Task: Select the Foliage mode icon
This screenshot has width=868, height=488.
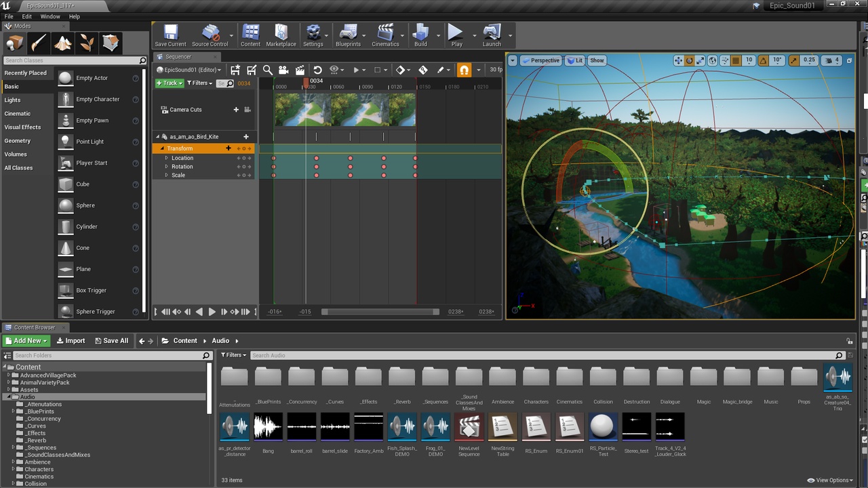Action: tap(87, 43)
